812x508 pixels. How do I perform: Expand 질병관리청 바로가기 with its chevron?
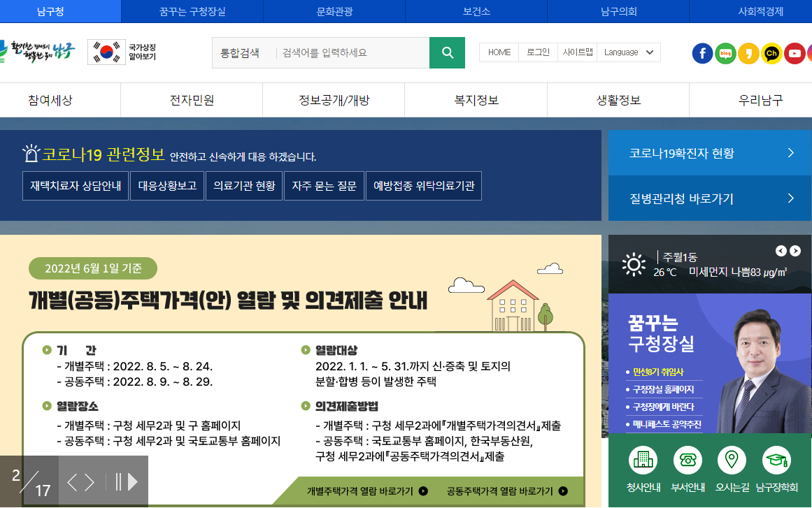[x=791, y=198]
